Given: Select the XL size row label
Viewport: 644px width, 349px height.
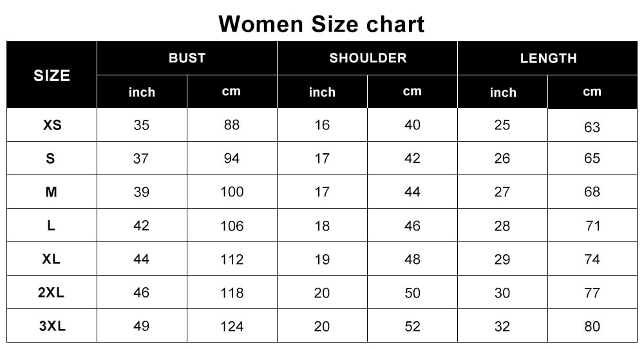Looking at the screenshot, I should click(52, 259).
